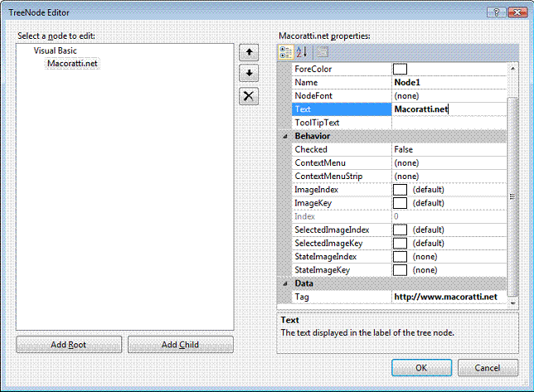
Task: Click the ImageKey preview box
Action: click(x=400, y=203)
